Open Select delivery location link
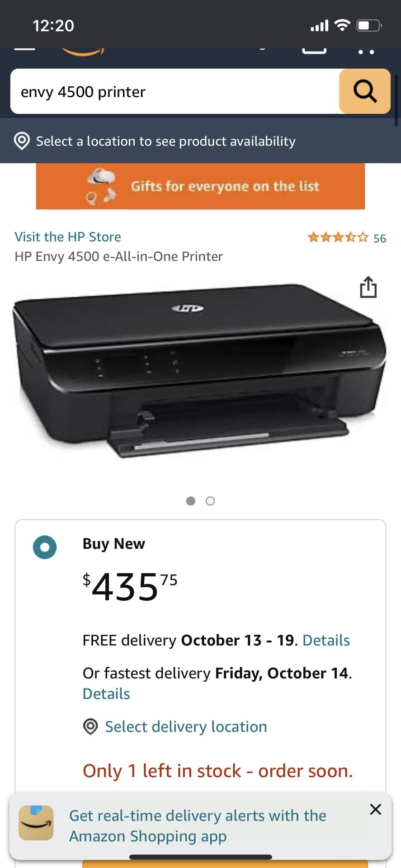This screenshot has height=868, width=401. pyautogui.click(x=186, y=726)
